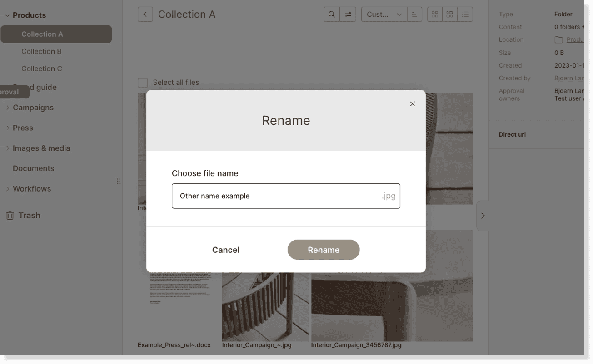Screen dimensions: 593x364
Task: Open the search icon in the toolbar
Action: point(331,14)
